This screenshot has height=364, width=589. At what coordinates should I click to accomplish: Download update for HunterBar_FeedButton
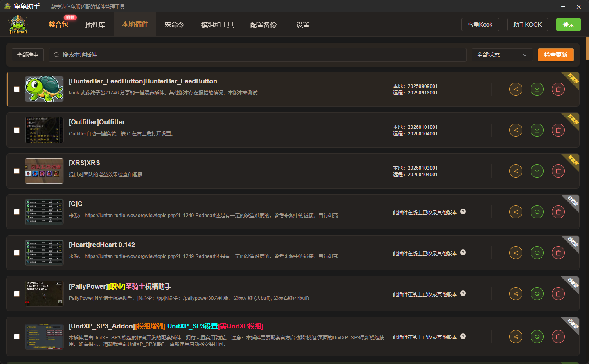[537, 89]
